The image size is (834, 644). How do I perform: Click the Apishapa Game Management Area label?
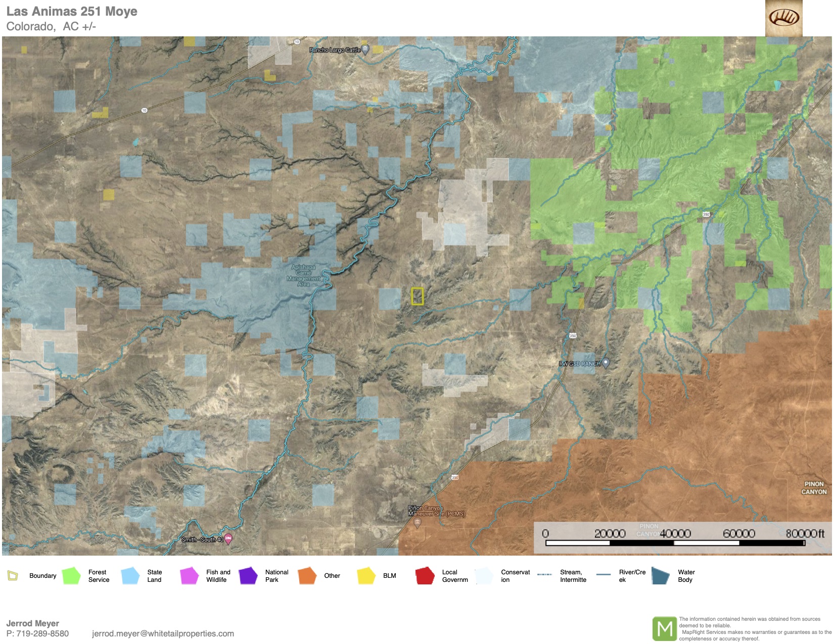point(303,275)
